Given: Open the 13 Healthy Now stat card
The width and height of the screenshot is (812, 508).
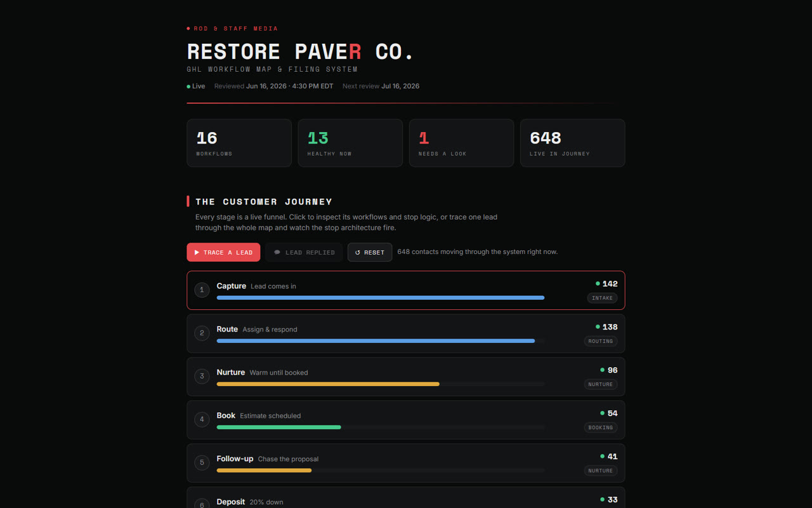Looking at the screenshot, I should 350,143.
